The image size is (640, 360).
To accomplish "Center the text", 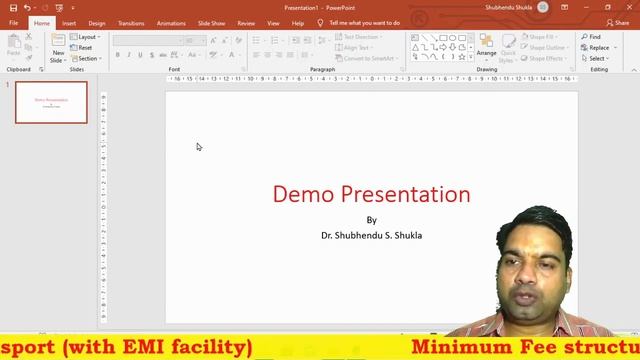I will pyautogui.click(x=267, y=55).
